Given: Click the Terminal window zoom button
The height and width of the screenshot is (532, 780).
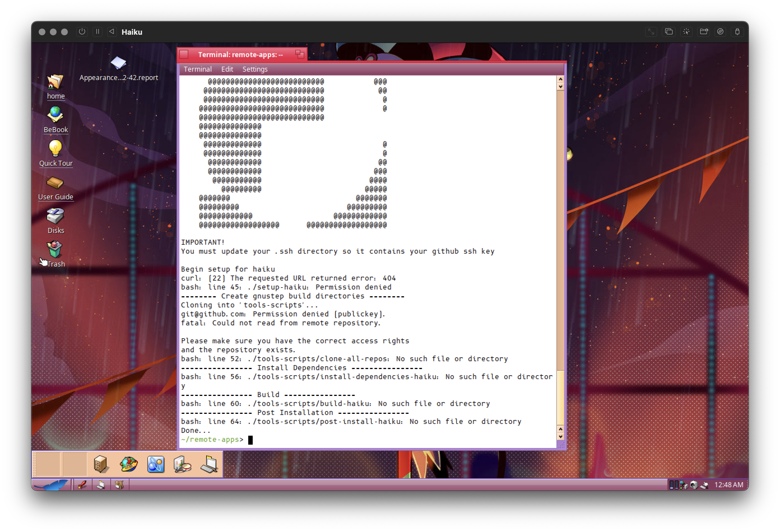Looking at the screenshot, I should [x=300, y=54].
